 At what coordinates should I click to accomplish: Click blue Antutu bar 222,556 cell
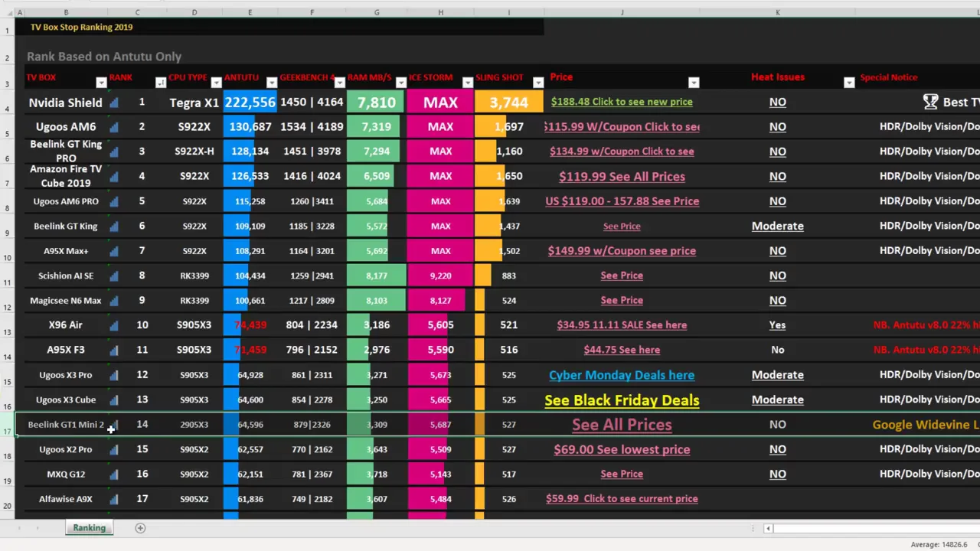point(250,103)
